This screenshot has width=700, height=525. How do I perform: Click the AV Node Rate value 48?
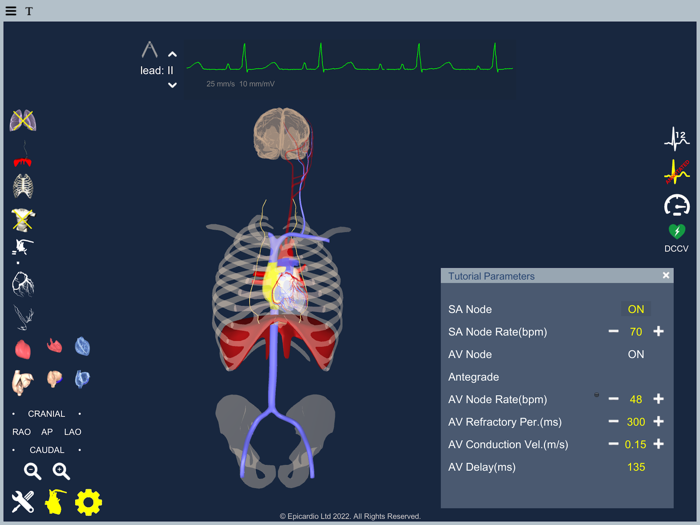636,399
